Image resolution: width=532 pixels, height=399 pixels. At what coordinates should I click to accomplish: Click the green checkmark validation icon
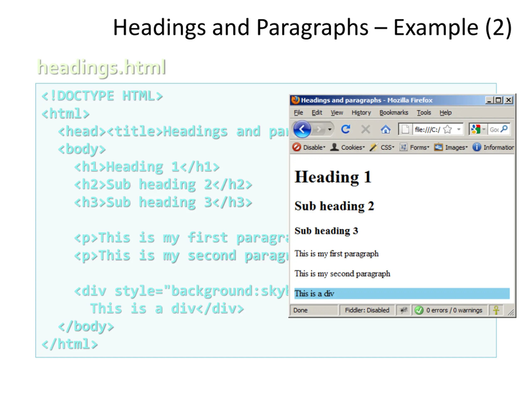[419, 310]
